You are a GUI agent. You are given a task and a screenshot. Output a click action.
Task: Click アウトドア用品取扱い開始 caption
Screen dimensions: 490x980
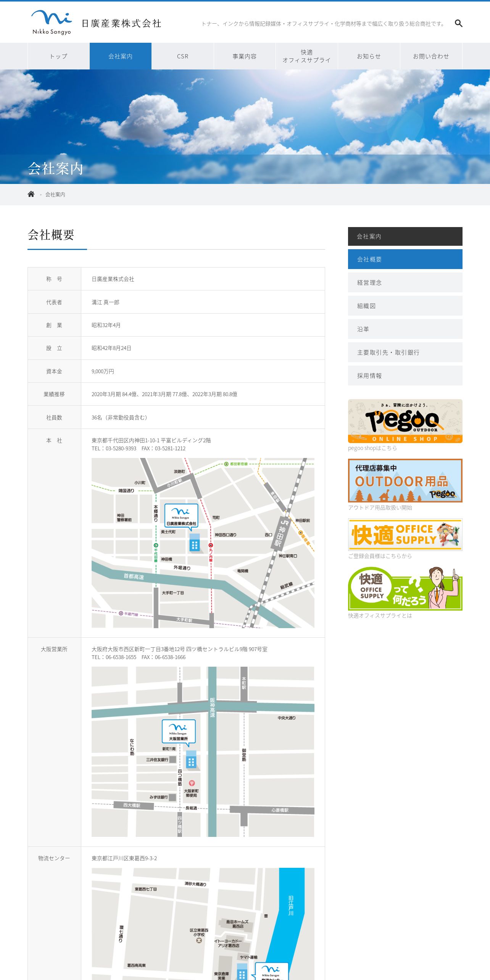coord(380,508)
